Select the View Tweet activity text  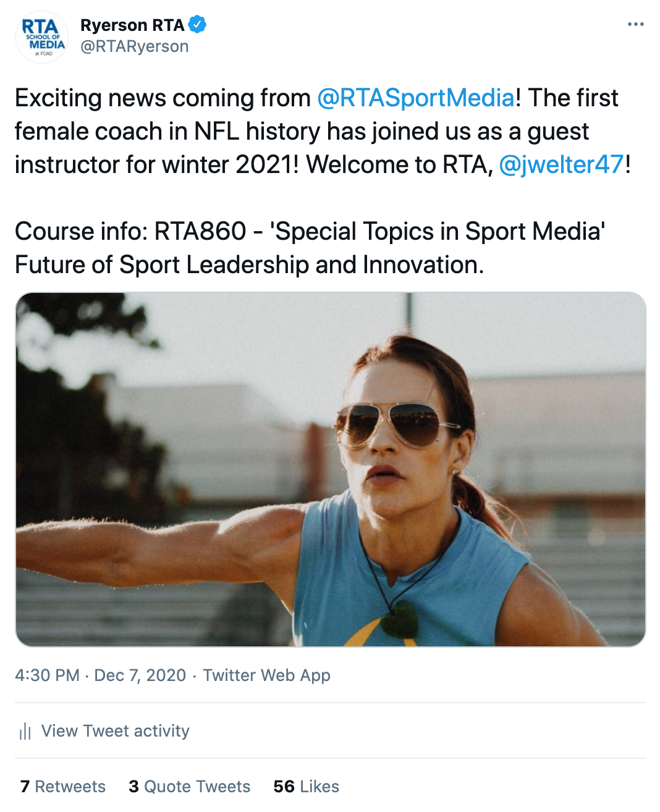(115, 731)
